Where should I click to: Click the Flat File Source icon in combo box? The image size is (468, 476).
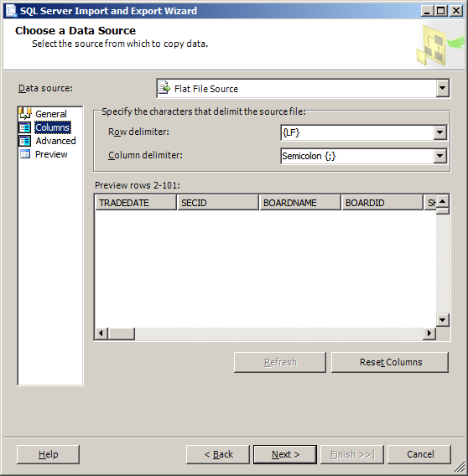point(165,88)
